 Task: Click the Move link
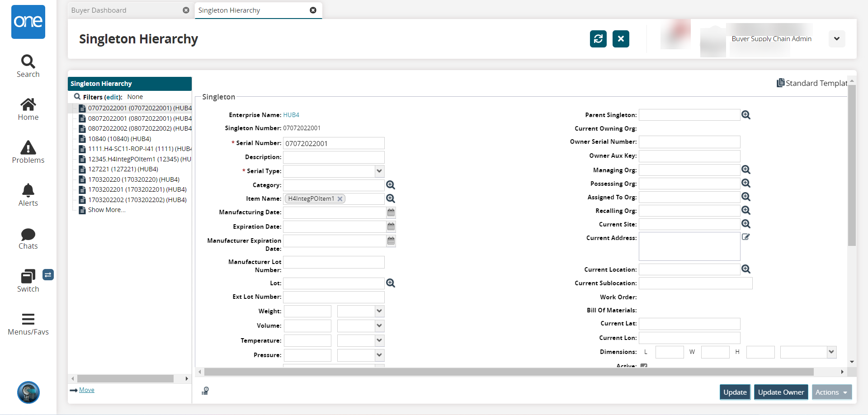[x=86, y=390]
